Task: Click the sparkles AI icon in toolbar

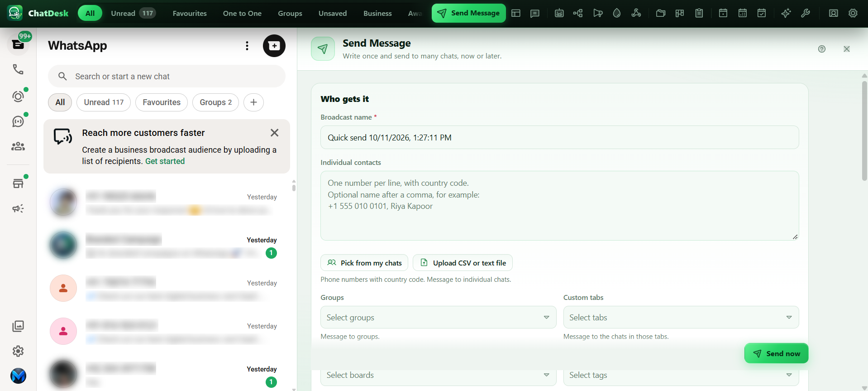Action: 786,13
